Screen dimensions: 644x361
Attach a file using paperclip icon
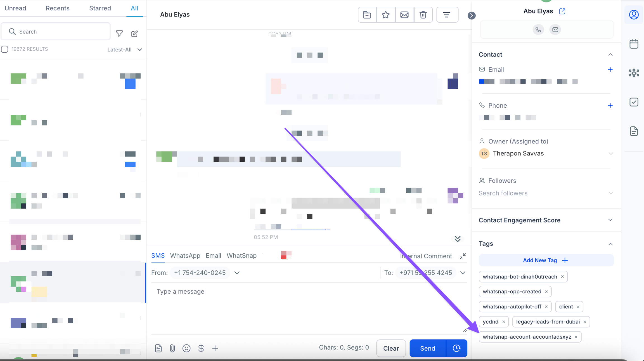pos(172,348)
